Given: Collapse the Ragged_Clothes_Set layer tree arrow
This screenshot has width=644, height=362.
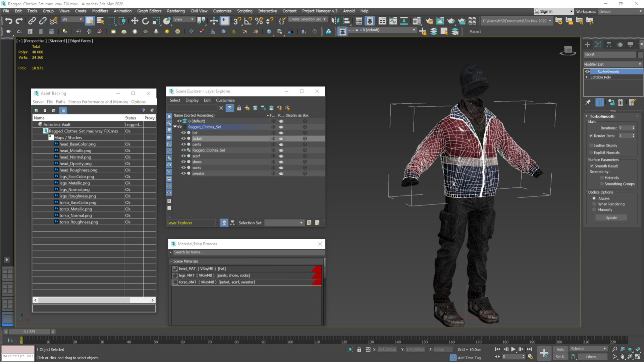Looking at the screenshot, I should (x=175, y=127).
